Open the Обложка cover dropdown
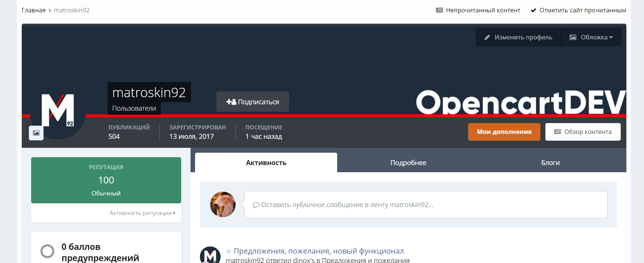 coord(591,37)
